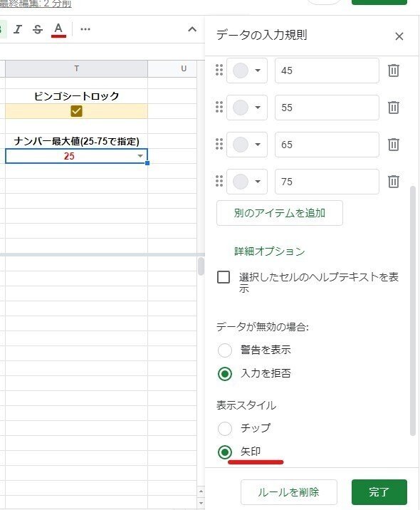Click the side panel vertical scrollbar
Screen dimensions: 420x510
(x=413, y=311)
